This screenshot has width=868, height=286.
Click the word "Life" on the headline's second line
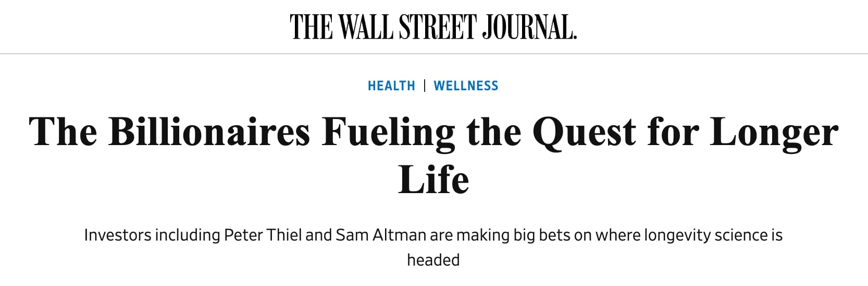(x=433, y=179)
